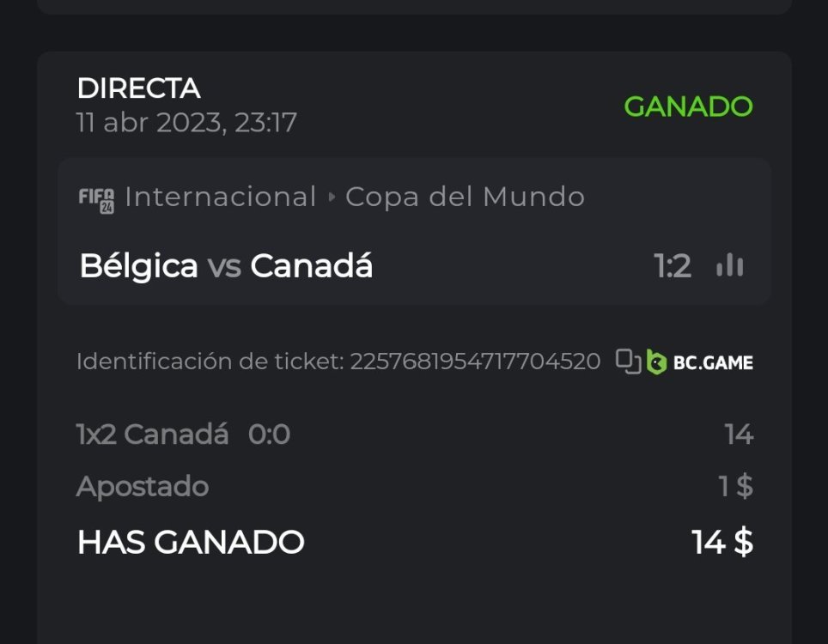Tap the green GANADO status label

tap(688, 106)
